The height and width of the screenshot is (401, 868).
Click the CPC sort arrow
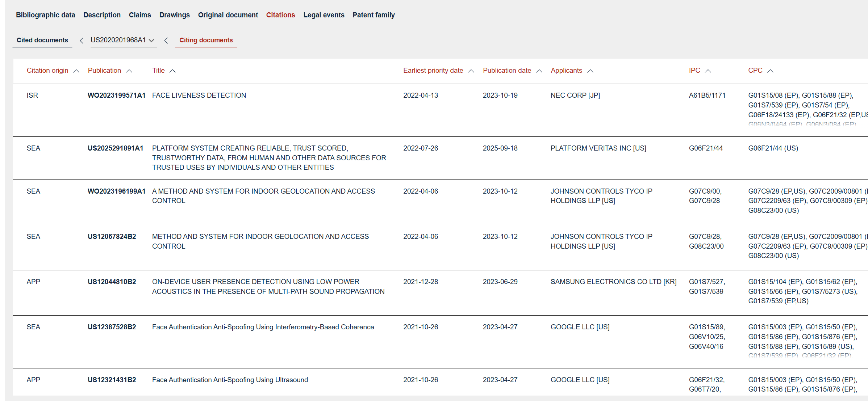tap(770, 71)
